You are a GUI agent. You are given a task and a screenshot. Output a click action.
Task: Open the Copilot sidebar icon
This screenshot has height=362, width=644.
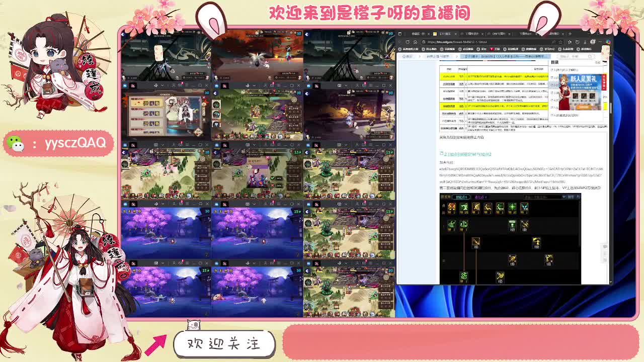tap(608, 42)
